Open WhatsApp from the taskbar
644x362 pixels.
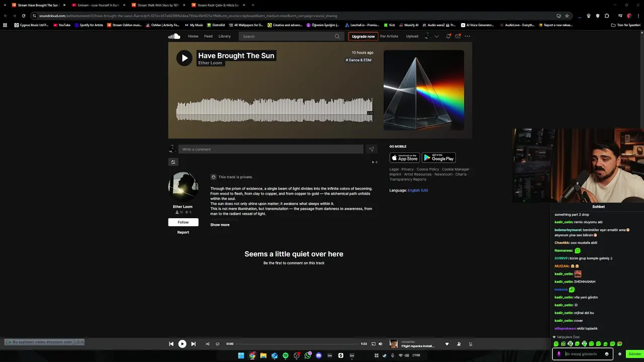[x=307, y=355]
